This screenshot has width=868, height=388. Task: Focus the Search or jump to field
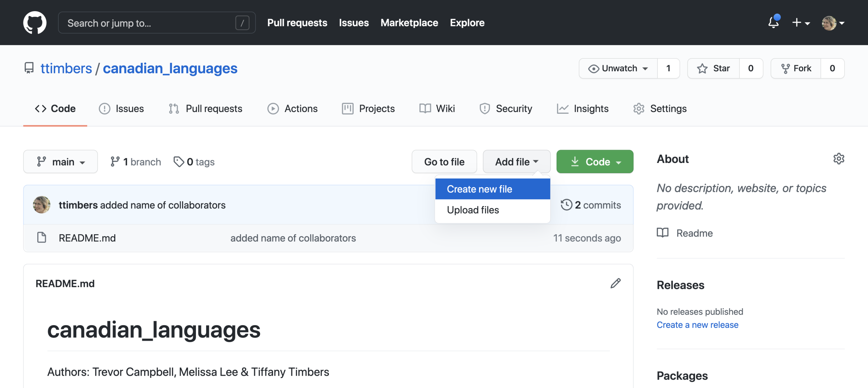(x=149, y=23)
